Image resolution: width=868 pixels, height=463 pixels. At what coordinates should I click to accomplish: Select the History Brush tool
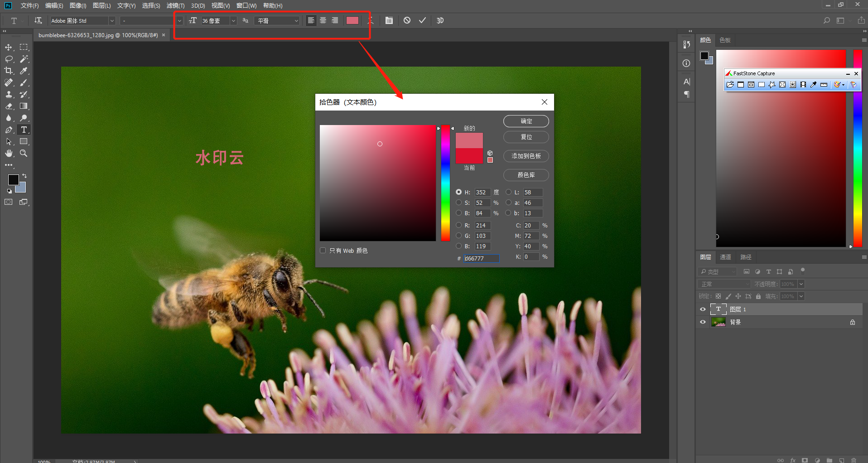[x=24, y=95]
